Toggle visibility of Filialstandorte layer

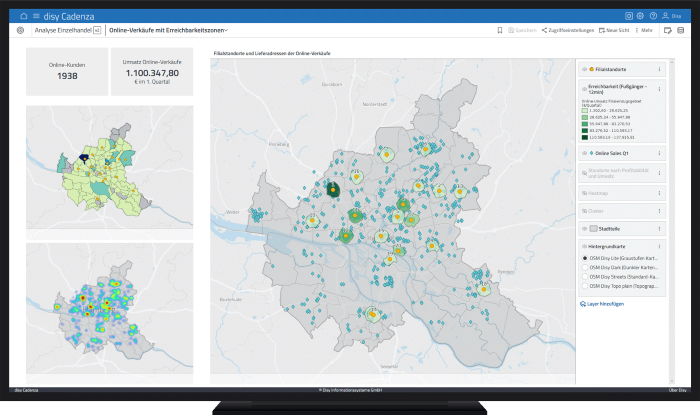pyautogui.click(x=584, y=69)
